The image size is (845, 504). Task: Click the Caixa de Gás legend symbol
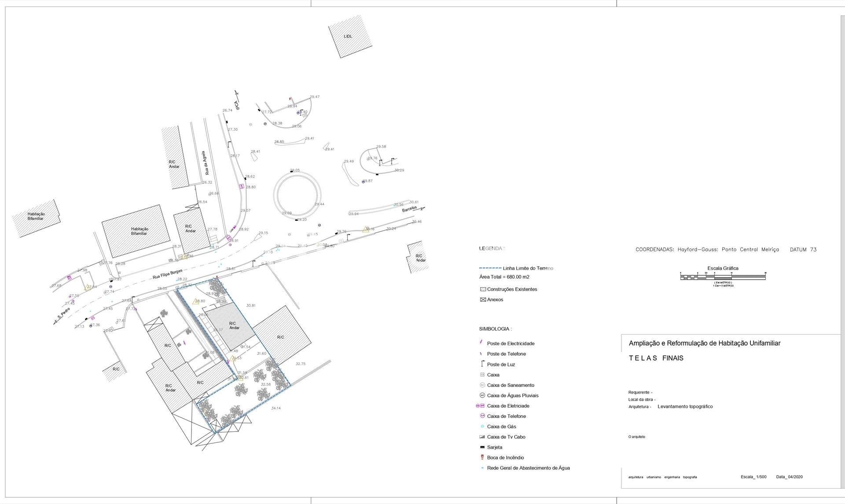(482, 427)
